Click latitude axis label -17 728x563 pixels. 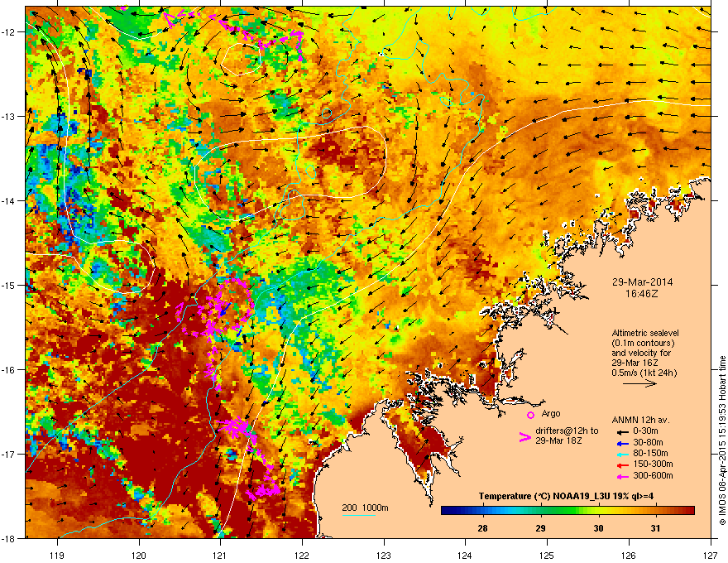point(8,454)
